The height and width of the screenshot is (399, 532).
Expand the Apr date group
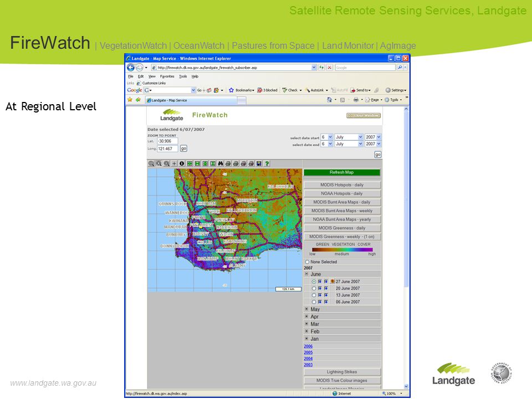(306, 316)
